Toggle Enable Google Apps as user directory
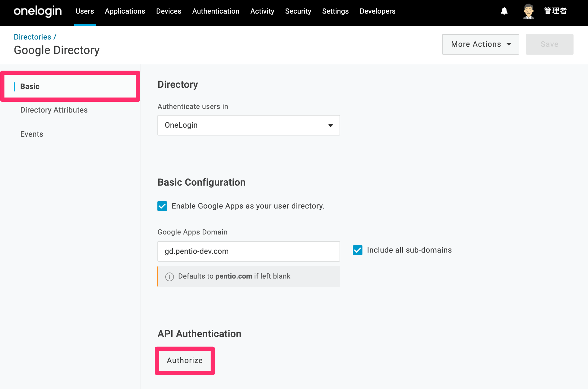This screenshot has width=588, height=389. 162,206
